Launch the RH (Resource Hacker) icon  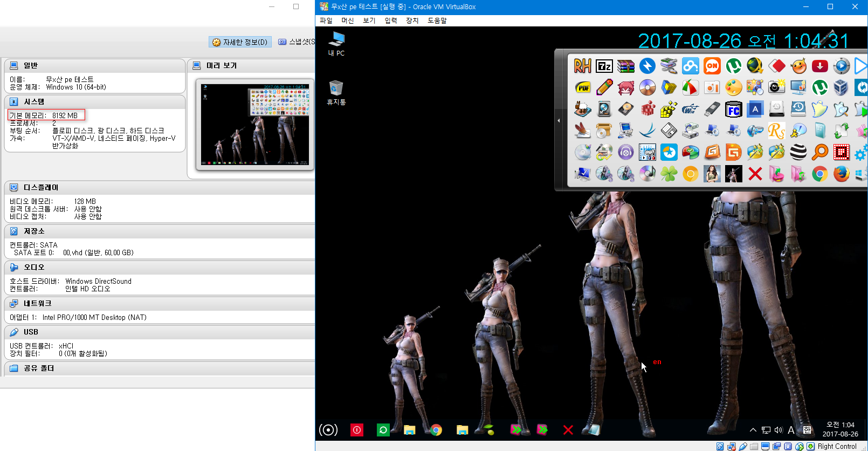(582, 66)
